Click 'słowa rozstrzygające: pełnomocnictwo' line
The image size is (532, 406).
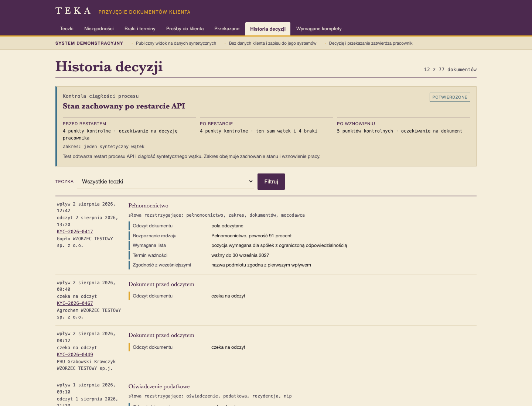pos(216,215)
